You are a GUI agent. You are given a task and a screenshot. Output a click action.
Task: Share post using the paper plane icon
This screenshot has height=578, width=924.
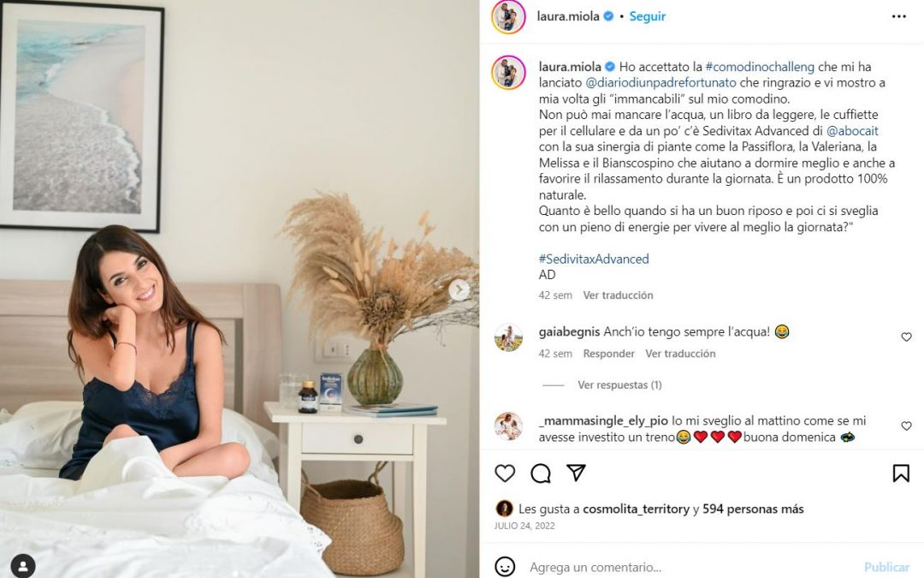click(576, 473)
